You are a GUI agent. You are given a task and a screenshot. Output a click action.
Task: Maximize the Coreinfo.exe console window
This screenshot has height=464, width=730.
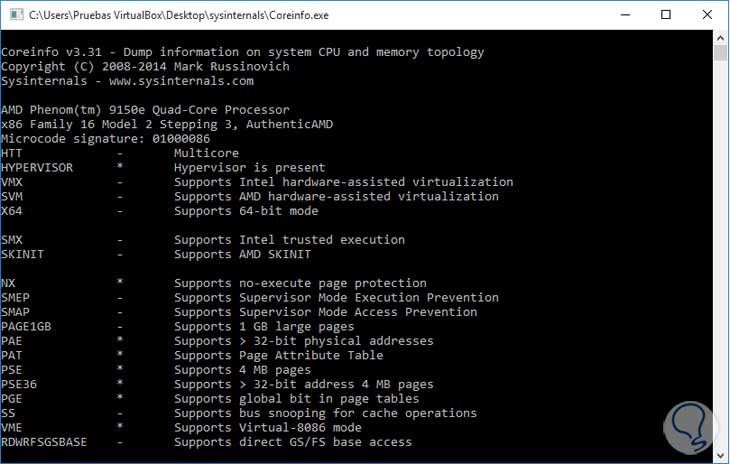tap(665, 16)
